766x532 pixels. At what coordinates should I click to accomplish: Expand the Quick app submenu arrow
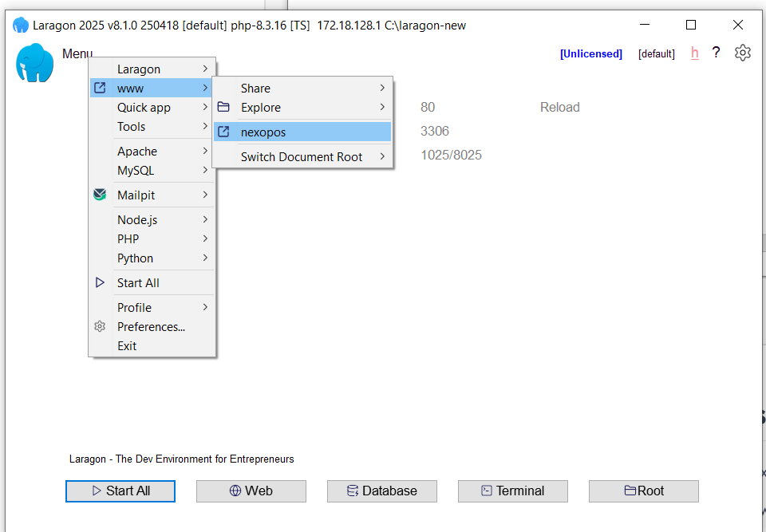(206, 107)
